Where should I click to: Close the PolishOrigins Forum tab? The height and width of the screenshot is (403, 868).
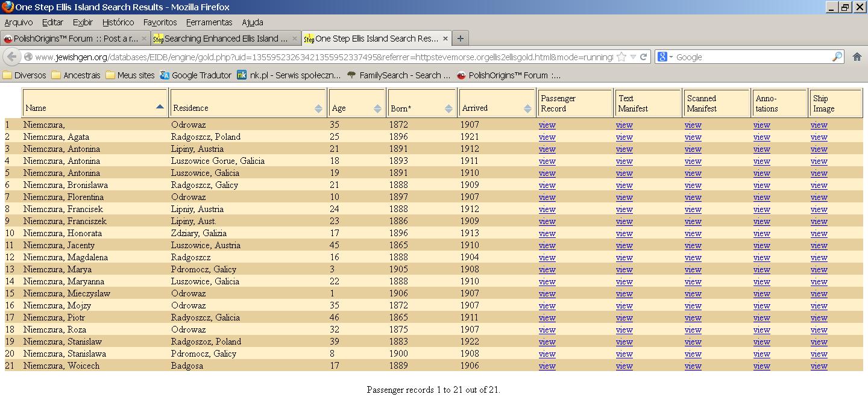pyautogui.click(x=144, y=39)
